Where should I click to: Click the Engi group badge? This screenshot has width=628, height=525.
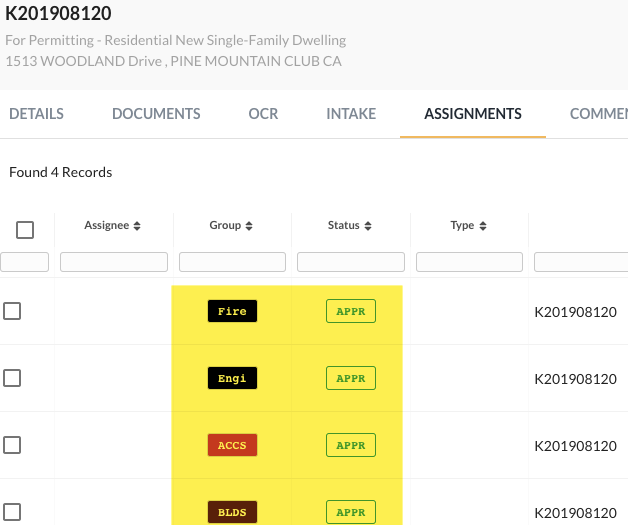[232, 379]
